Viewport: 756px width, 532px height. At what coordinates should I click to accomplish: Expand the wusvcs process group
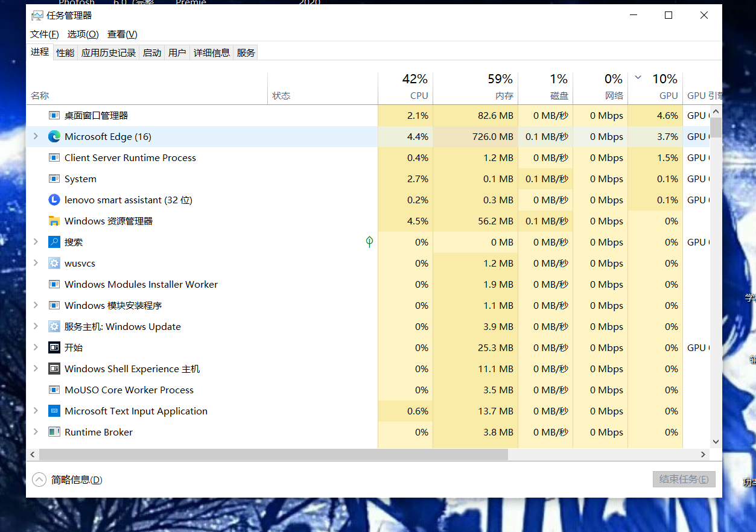(x=36, y=263)
